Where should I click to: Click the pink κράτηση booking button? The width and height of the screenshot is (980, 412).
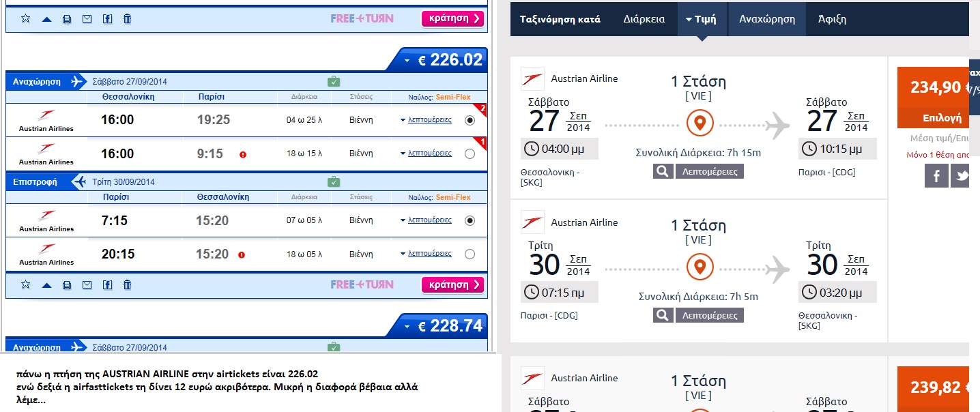[x=452, y=284]
